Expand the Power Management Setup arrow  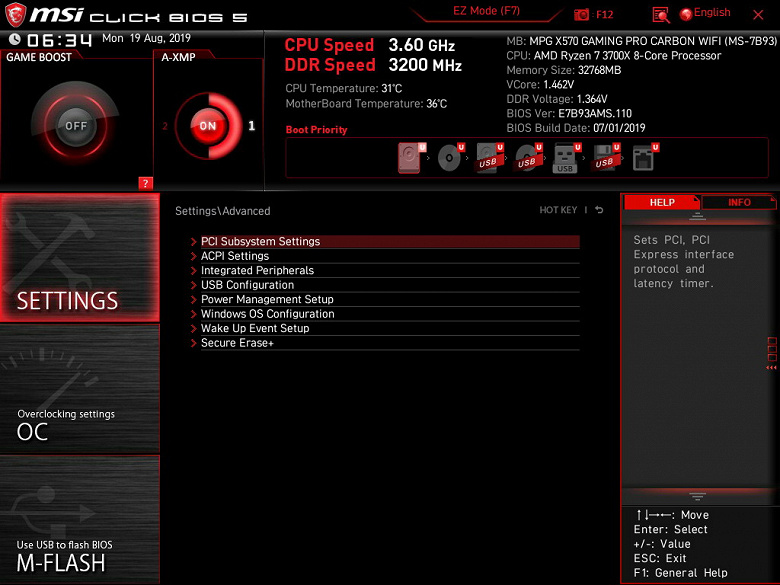(194, 299)
